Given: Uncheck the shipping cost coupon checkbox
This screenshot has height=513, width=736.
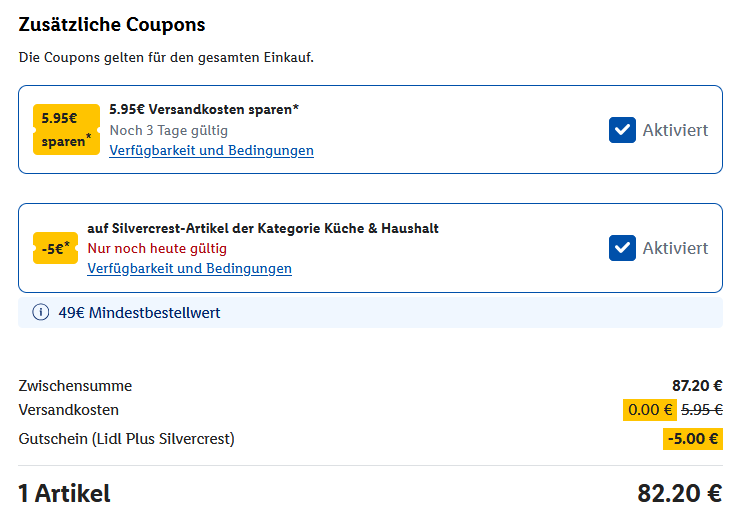Looking at the screenshot, I should [622, 130].
